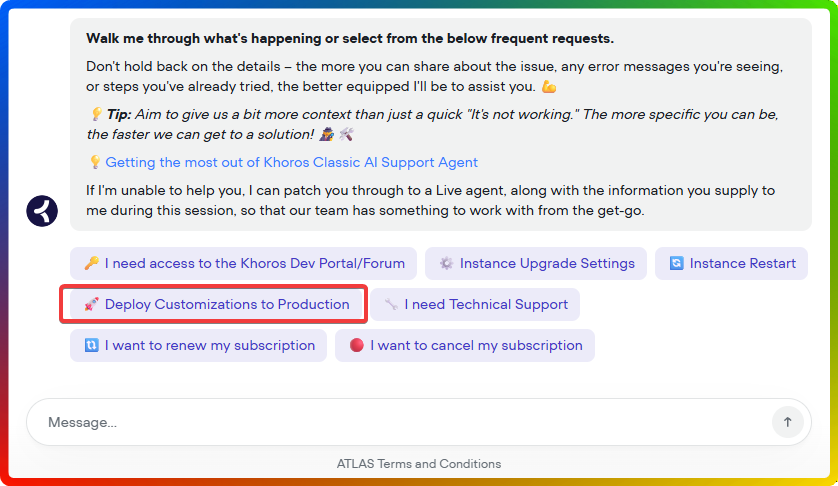Choose the Instance Upgrade Settings quick reply
The height and width of the screenshot is (486, 838).
547,264
